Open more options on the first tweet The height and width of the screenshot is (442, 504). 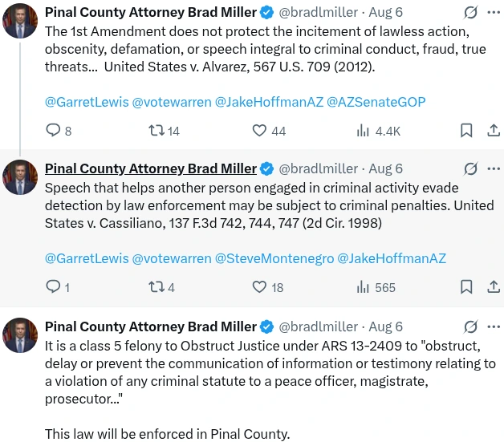494,12
